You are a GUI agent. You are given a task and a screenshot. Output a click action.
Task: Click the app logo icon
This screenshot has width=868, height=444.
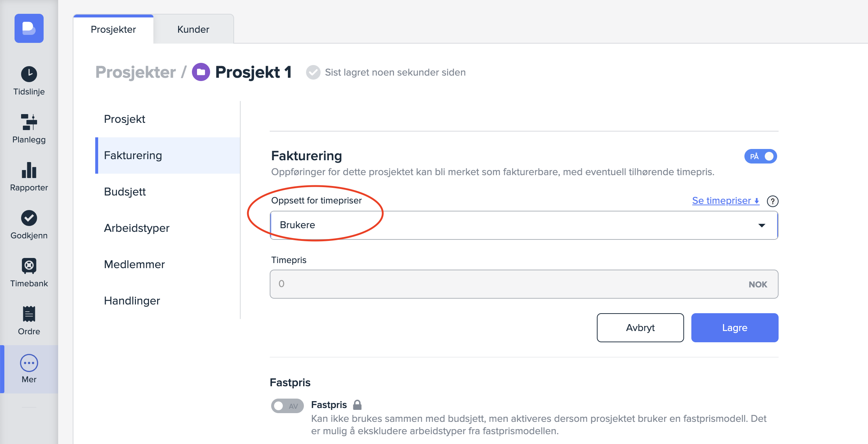click(29, 28)
